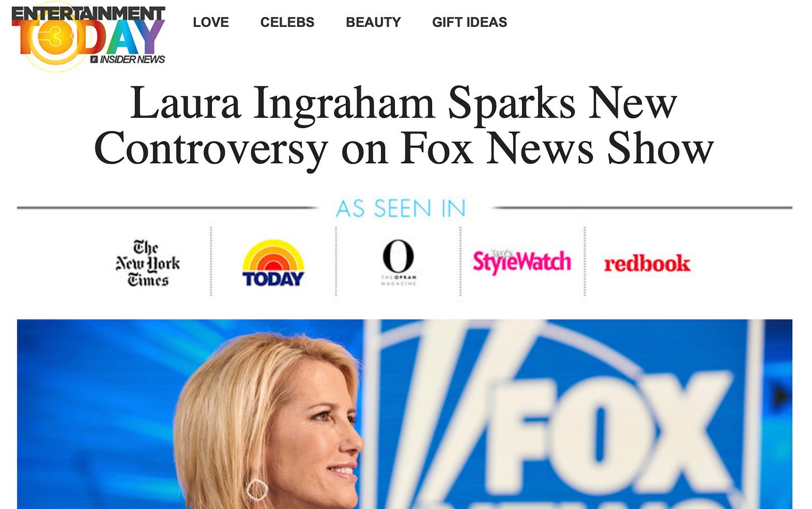Select the BEAUTY navigation item
Image resolution: width=812 pixels, height=509 pixels.
373,22
